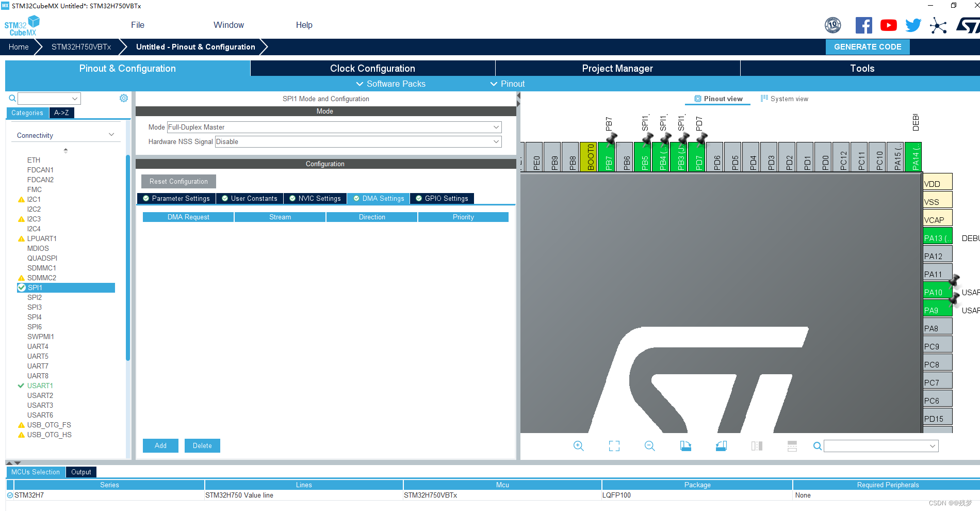Click the peripheral list vertical scrollbar
This screenshot has height=511, width=980.
coord(127,257)
